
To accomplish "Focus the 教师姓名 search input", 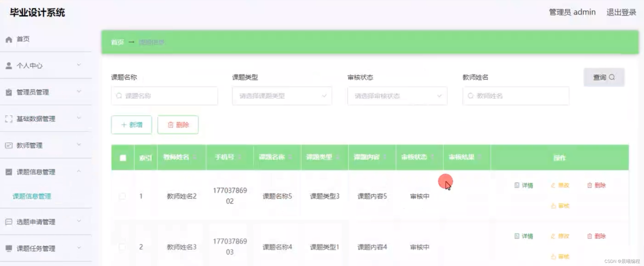I will point(516,96).
